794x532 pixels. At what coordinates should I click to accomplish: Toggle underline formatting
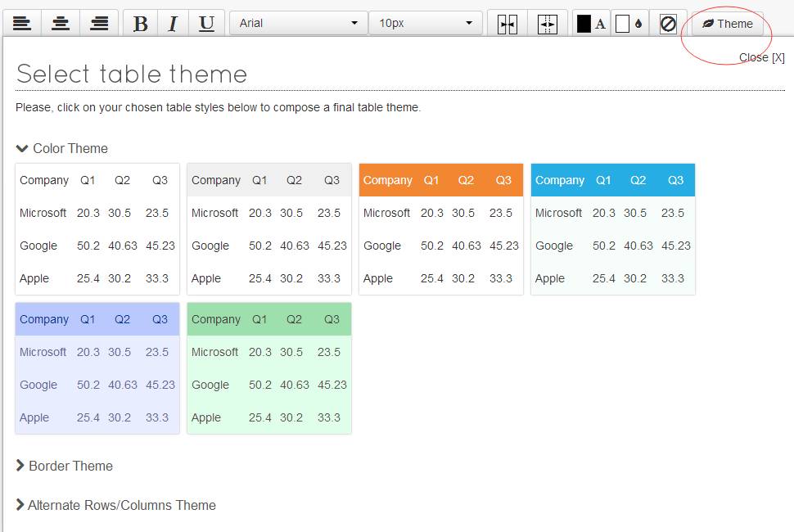click(206, 23)
